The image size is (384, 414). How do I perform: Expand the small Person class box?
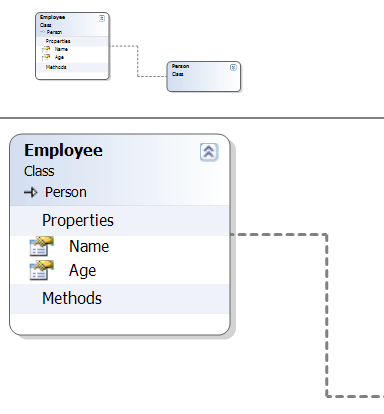[233, 67]
